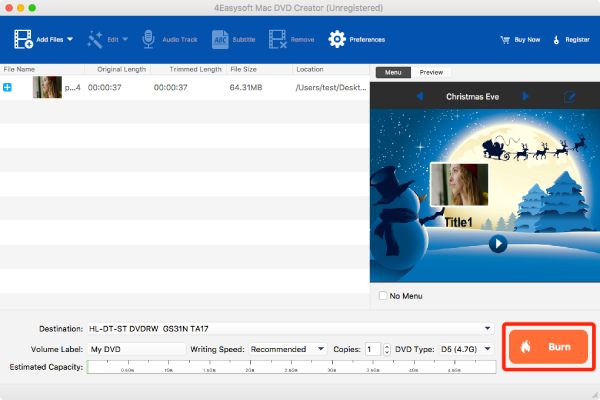Click the Title1 label in preview

point(458,222)
